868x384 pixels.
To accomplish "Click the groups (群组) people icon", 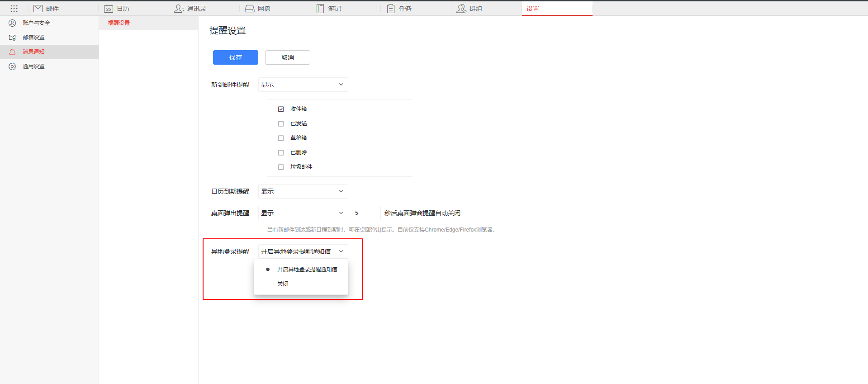I will pos(461,9).
